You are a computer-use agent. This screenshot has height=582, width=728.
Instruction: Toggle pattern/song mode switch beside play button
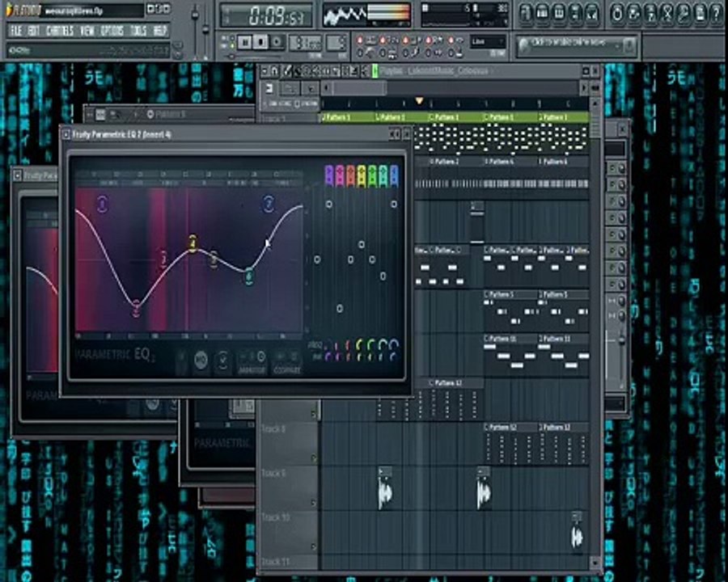pyautogui.click(x=229, y=43)
